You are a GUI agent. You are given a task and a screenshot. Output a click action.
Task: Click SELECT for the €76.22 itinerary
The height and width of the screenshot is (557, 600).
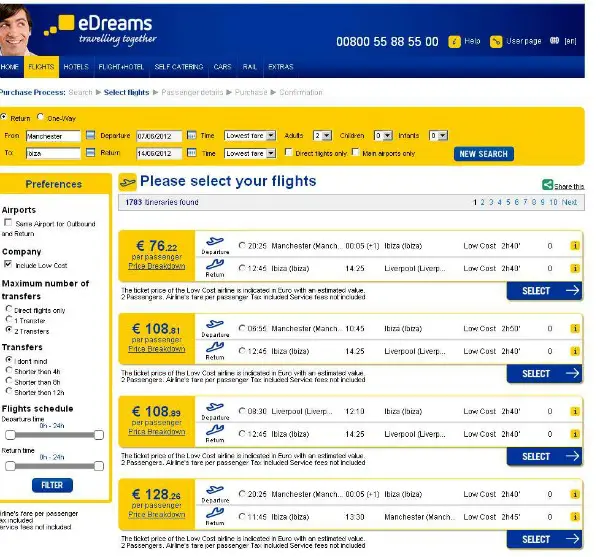(x=544, y=291)
